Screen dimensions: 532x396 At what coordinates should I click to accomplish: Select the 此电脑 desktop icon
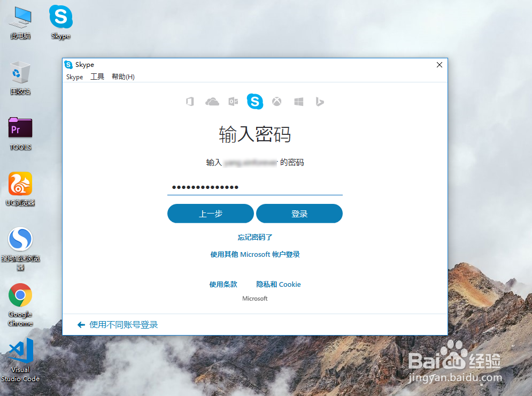pos(20,22)
